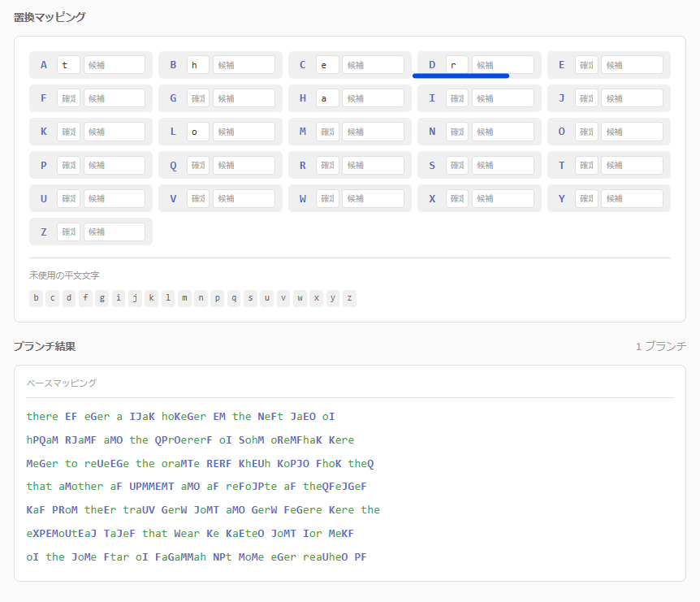Edit the confirmed field containing 'a' for H
This screenshot has height=602, width=700.
(327, 98)
